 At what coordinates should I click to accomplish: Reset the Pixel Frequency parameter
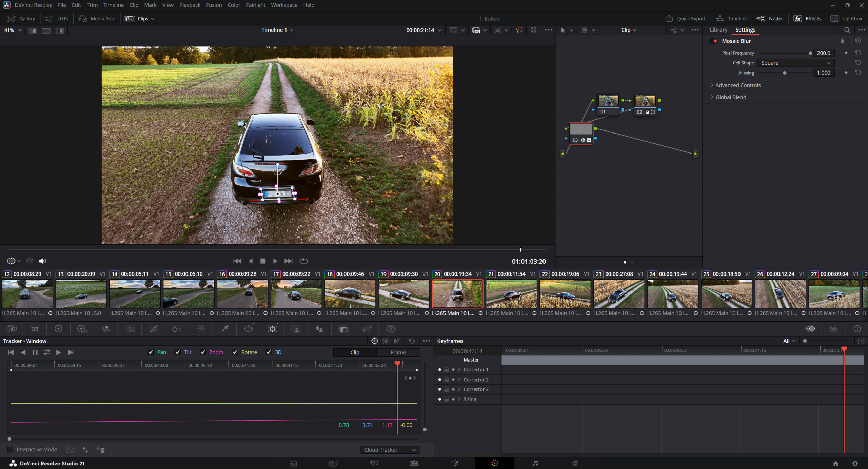[858, 53]
